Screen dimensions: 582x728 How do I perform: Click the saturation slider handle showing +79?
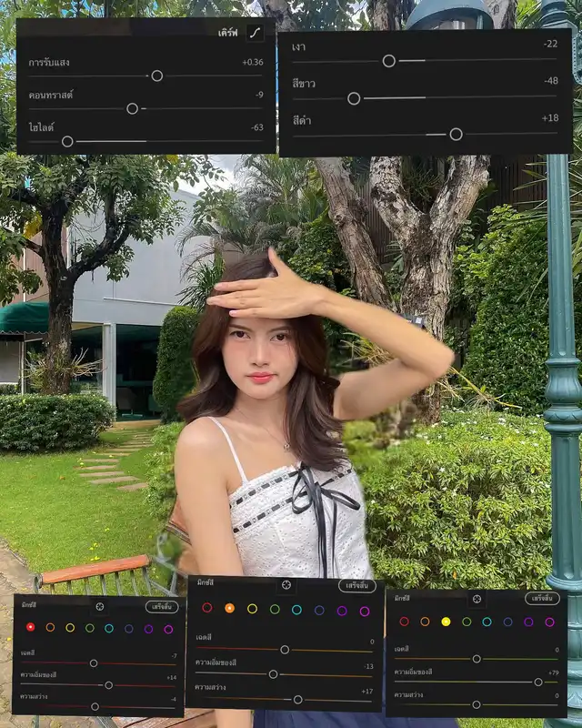(538, 682)
